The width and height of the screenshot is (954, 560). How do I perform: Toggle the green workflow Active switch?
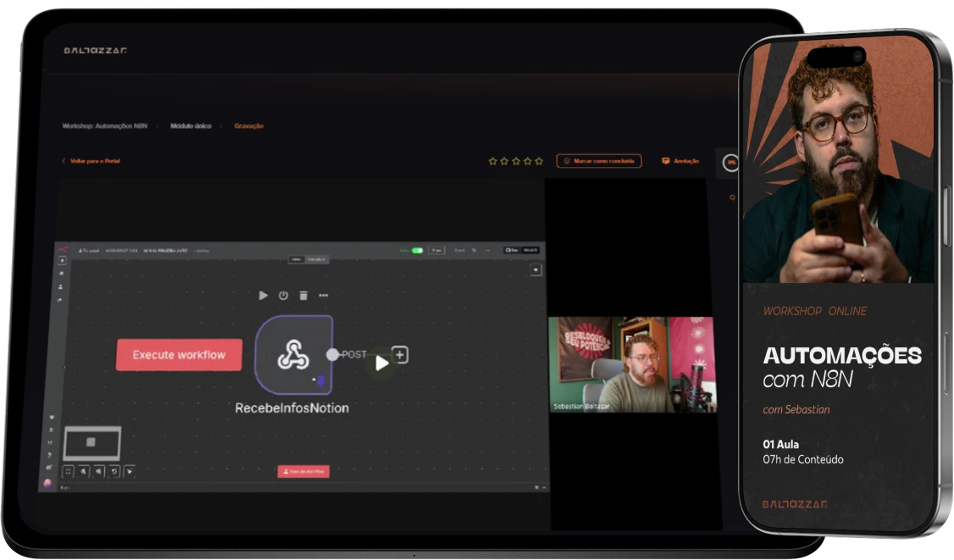(x=418, y=250)
